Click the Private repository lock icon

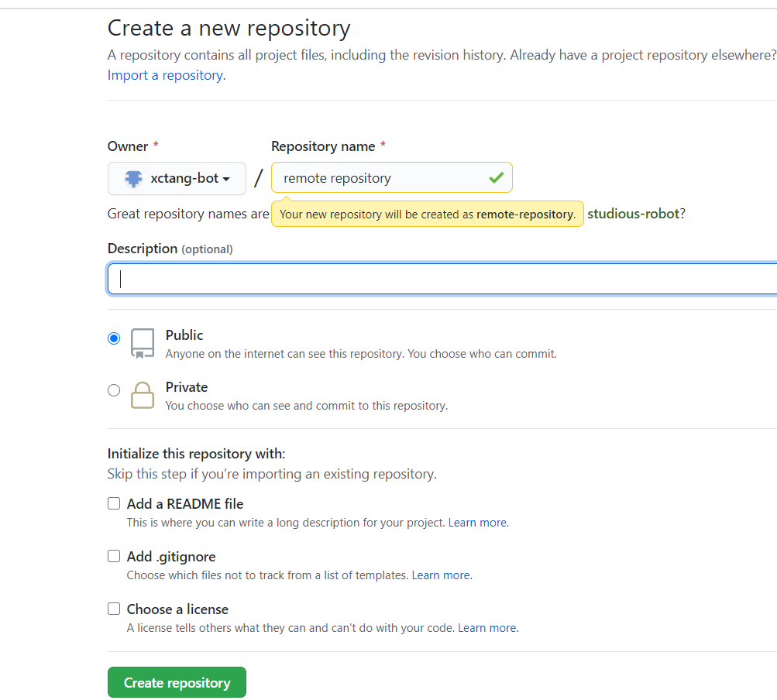pyautogui.click(x=143, y=395)
